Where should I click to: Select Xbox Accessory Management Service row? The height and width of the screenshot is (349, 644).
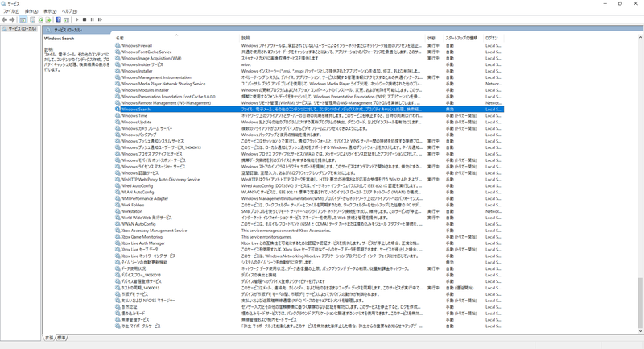[309, 231]
